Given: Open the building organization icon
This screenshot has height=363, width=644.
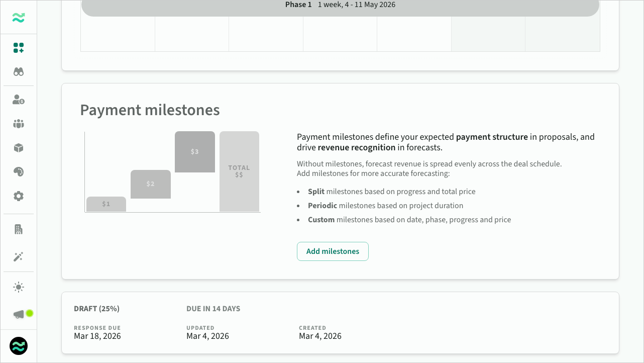Looking at the screenshot, I should click(x=19, y=229).
